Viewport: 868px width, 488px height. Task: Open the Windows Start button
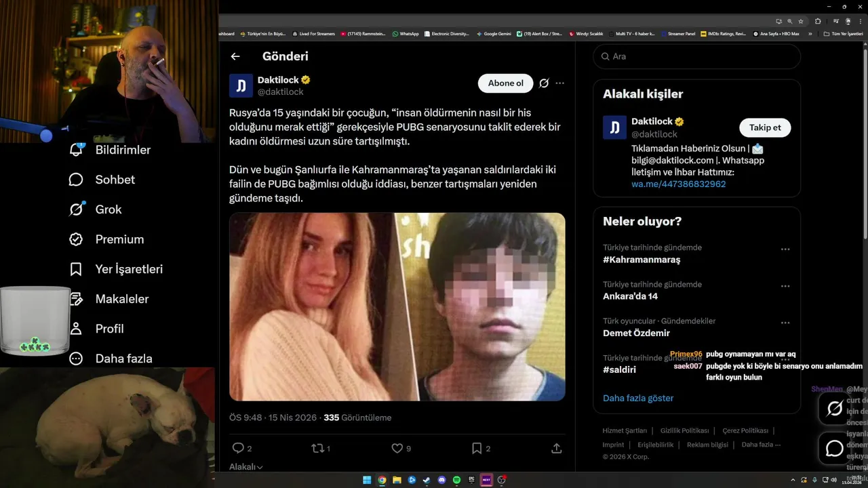367,480
